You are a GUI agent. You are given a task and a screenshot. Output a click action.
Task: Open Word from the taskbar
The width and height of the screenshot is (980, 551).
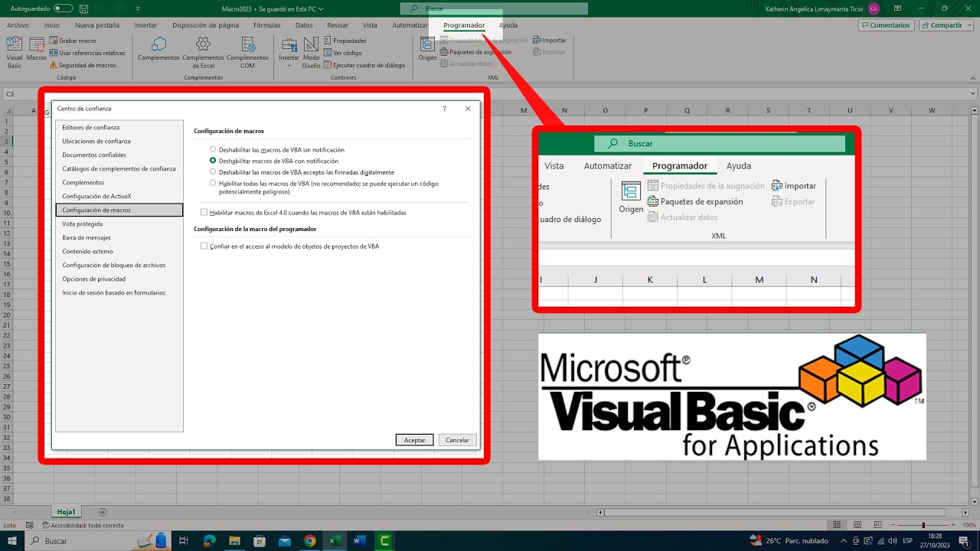pos(358,541)
